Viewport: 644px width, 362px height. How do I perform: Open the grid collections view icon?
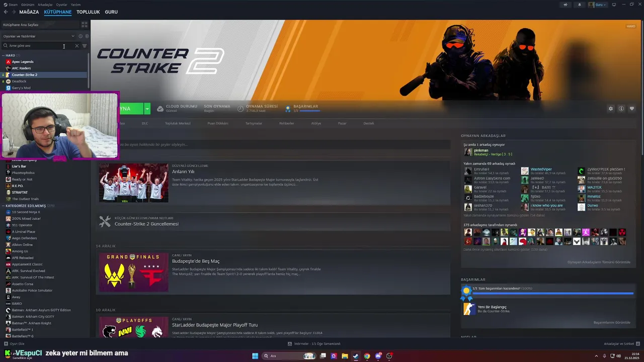(84, 24)
